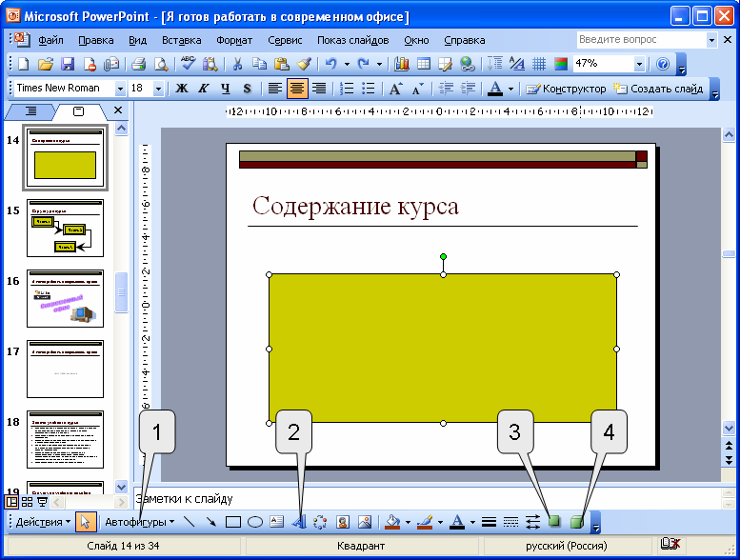Insert a WordArt object

(x=299, y=522)
